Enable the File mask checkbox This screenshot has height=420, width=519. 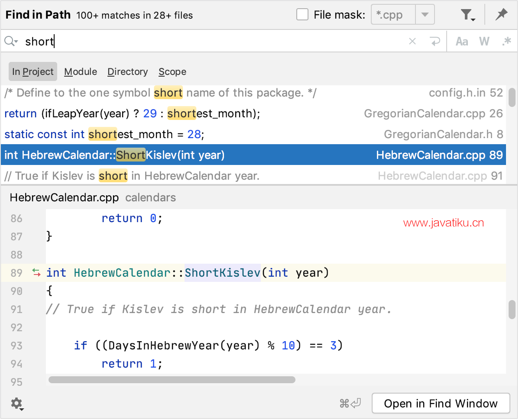(x=302, y=15)
